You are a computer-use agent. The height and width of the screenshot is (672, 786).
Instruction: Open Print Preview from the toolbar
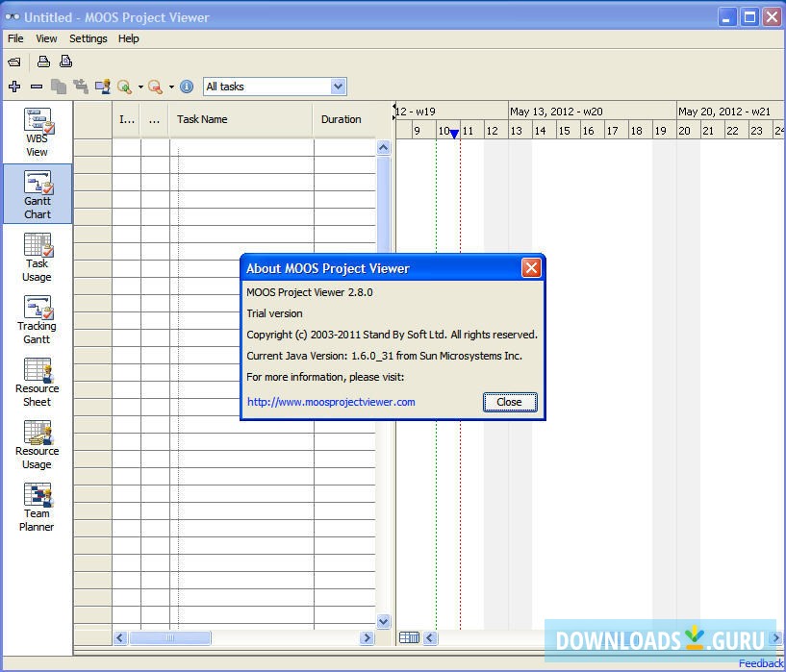(x=66, y=62)
